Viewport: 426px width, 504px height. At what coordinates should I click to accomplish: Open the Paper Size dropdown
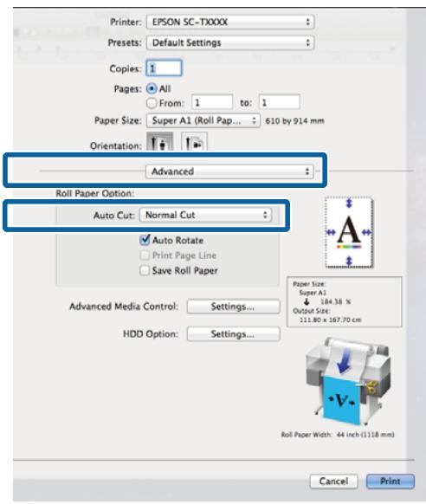click(203, 121)
